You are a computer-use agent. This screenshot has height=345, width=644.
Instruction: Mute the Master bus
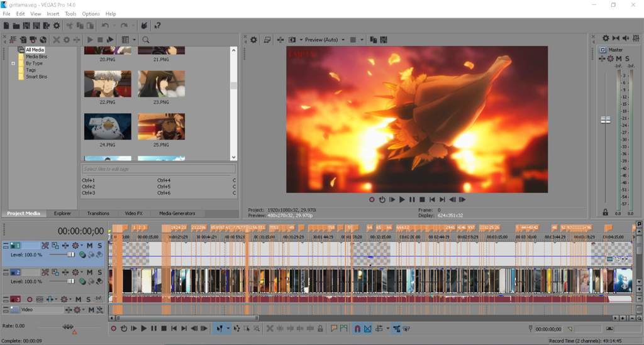coord(619,58)
